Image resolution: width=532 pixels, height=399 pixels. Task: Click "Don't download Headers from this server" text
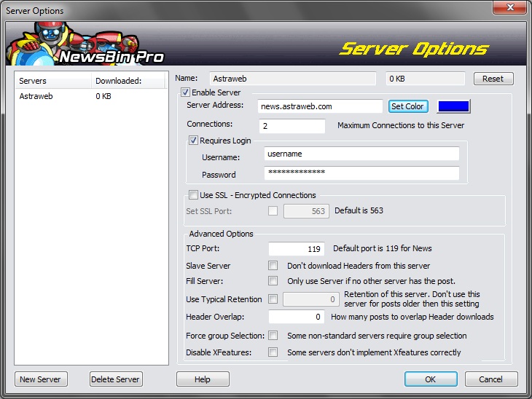tap(359, 266)
